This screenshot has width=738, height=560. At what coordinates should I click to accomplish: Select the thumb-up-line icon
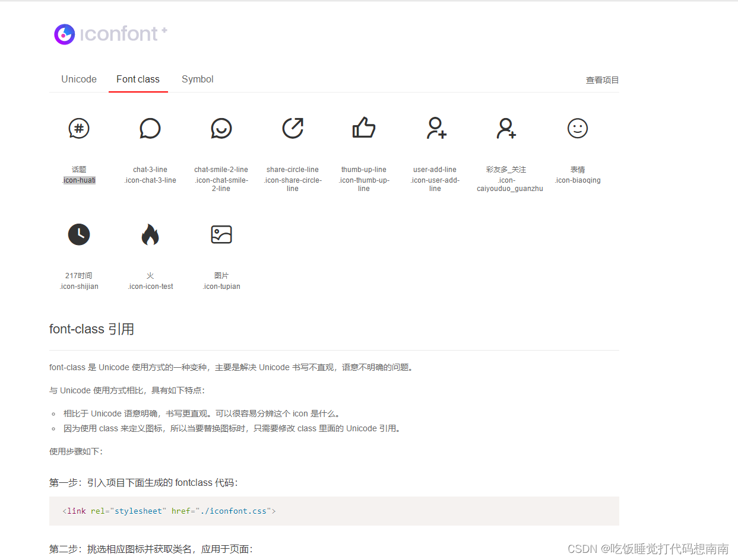(364, 128)
